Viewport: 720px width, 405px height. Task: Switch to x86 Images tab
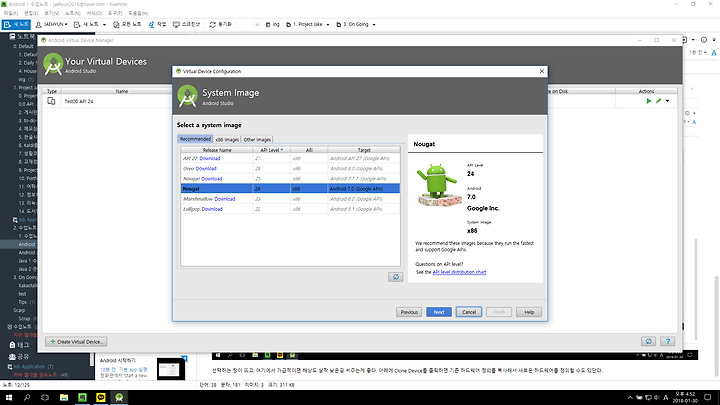point(227,140)
